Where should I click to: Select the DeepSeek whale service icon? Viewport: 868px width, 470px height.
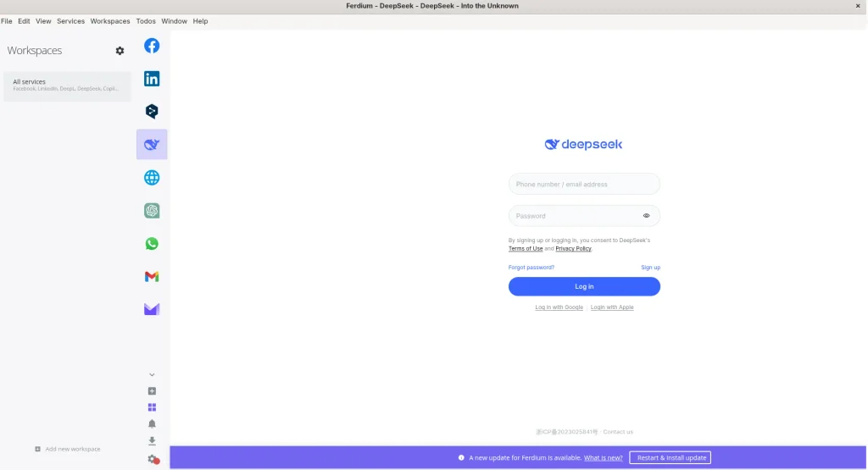click(x=152, y=144)
